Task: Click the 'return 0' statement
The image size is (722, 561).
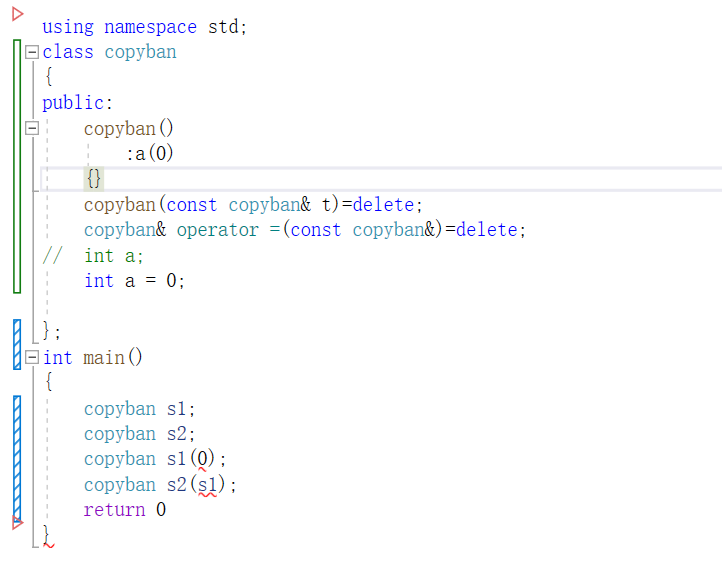Action: 125,510
